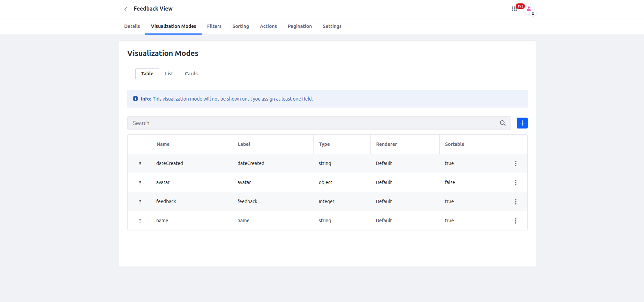
Task: Switch to the Filters tab
Action: pyautogui.click(x=214, y=26)
